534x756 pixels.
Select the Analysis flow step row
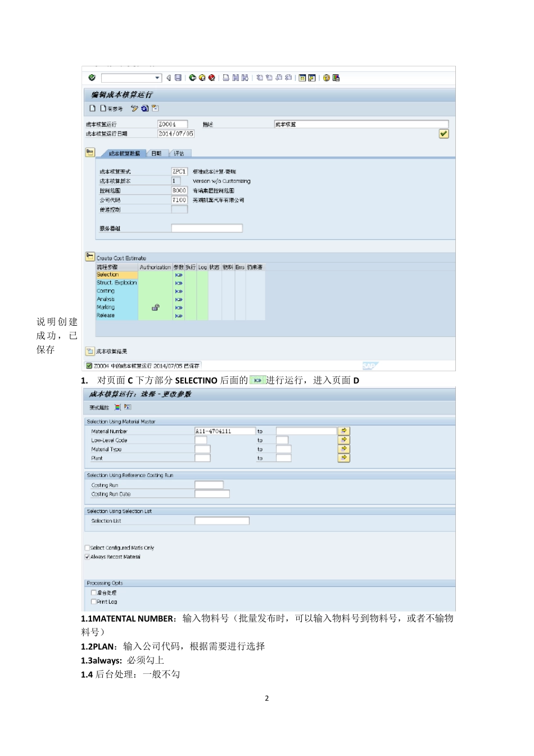coord(117,299)
